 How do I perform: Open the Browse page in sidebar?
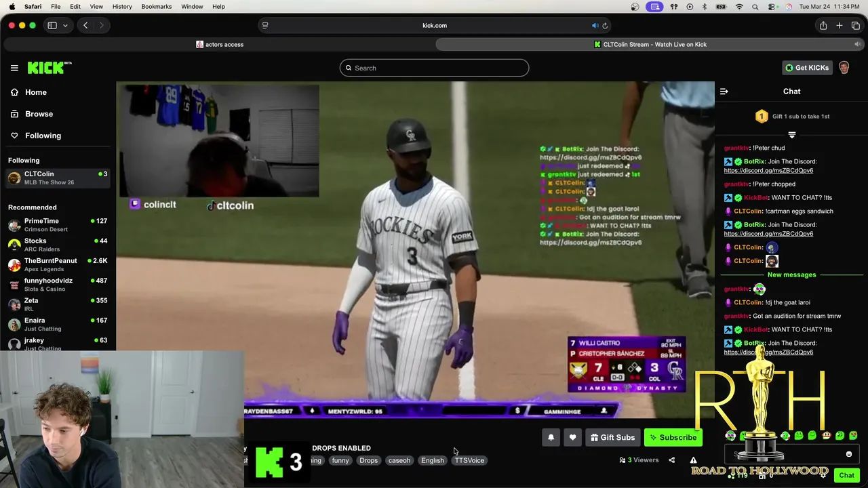pyautogui.click(x=39, y=114)
